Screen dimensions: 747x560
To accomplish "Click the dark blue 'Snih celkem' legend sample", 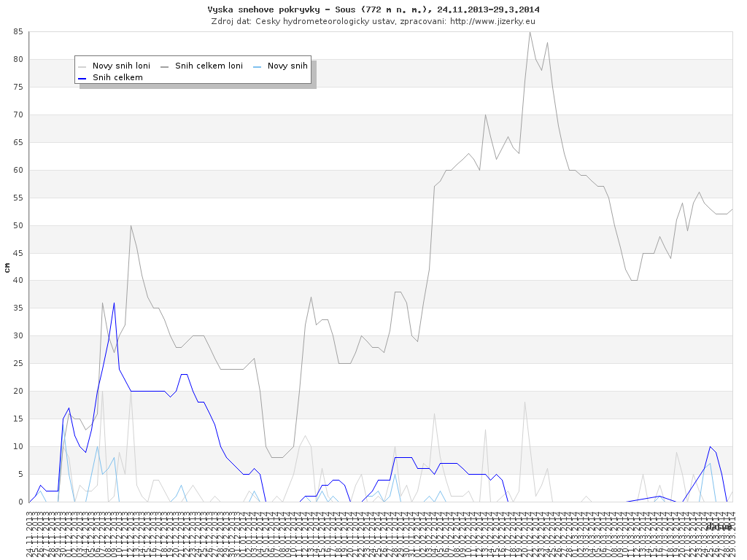I will (82, 77).
